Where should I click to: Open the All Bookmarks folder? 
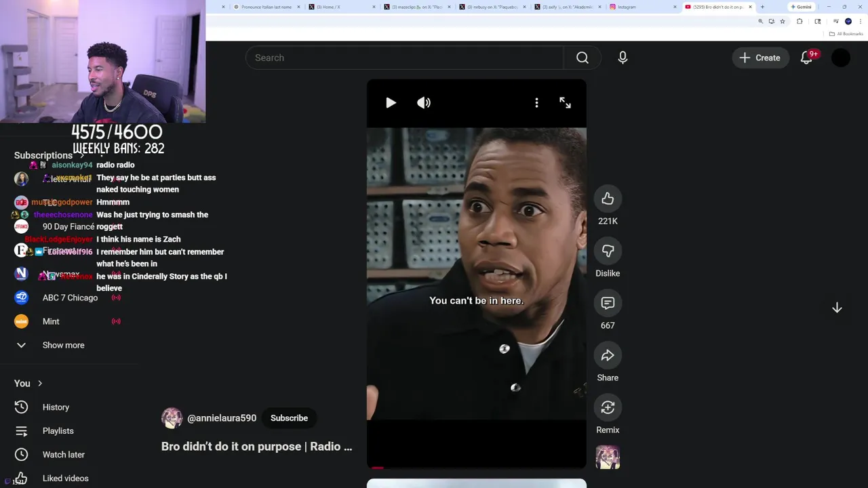(846, 34)
